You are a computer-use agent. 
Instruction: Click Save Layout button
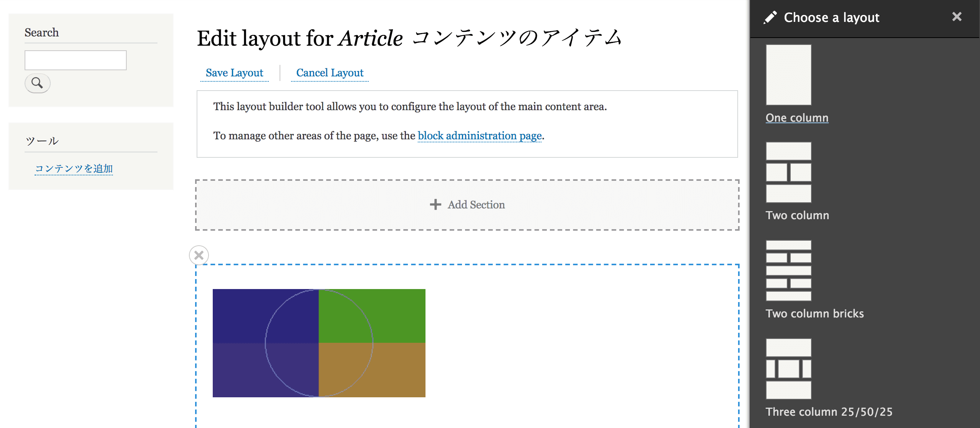tap(234, 73)
